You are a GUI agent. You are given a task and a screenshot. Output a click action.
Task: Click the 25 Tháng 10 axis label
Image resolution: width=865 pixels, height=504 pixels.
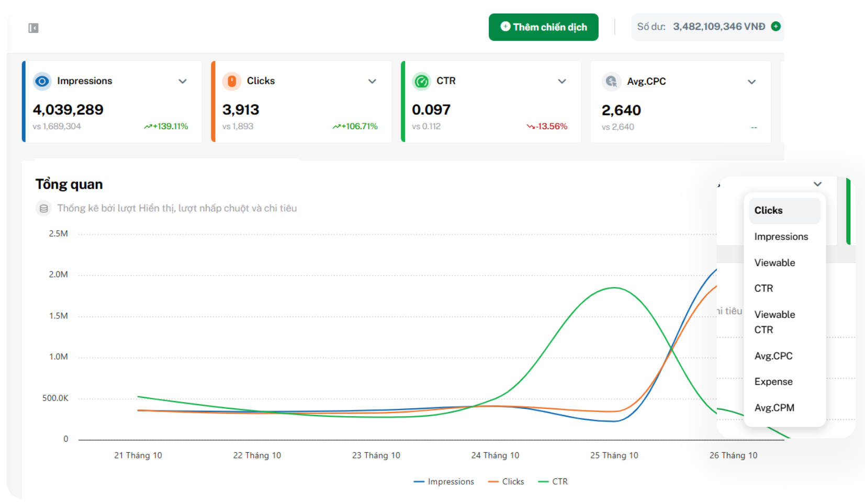[x=614, y=455]
